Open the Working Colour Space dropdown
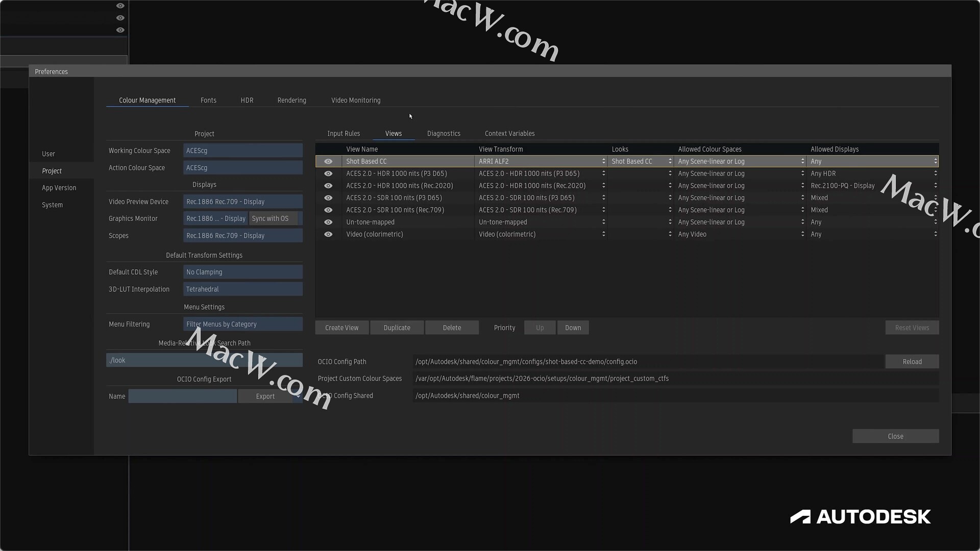This screenshot has height=551, width=980. click(x=243, y=151)
